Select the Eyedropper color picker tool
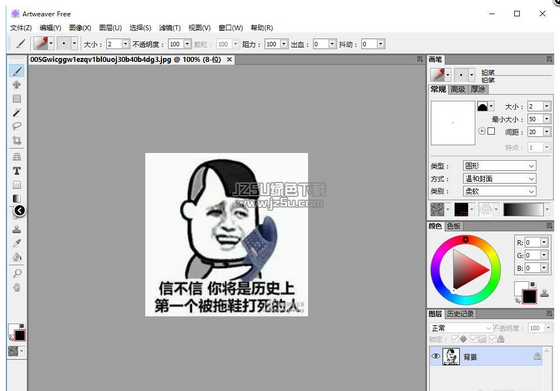 coord(17,243)
